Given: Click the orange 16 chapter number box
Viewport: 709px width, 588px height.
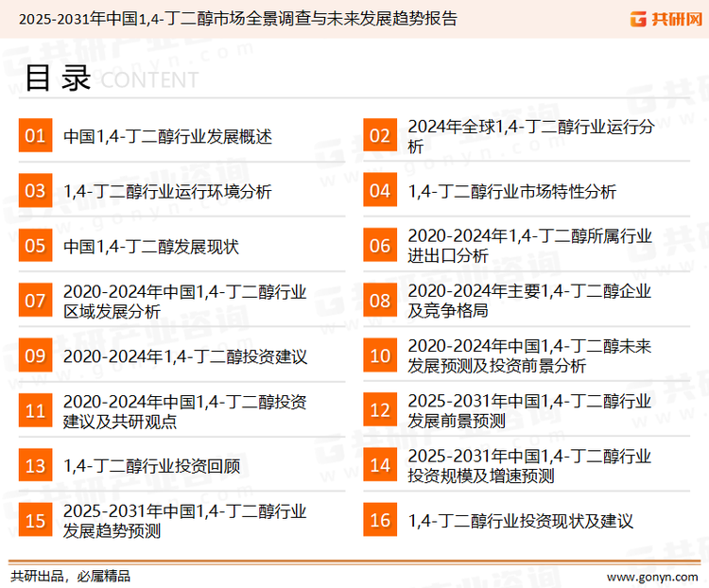Looking at the screenshot, I should coord(380,520).
